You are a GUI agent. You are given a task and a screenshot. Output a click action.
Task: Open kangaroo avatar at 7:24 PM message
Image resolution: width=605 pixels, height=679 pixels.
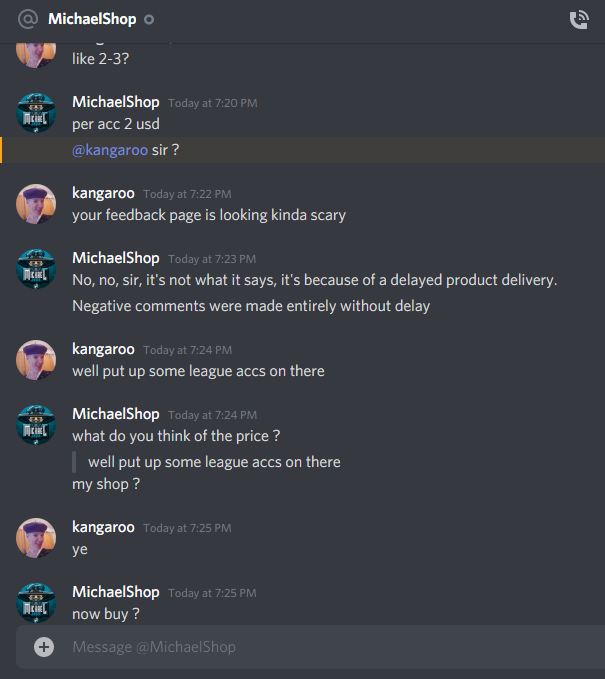tap(36, 360)
